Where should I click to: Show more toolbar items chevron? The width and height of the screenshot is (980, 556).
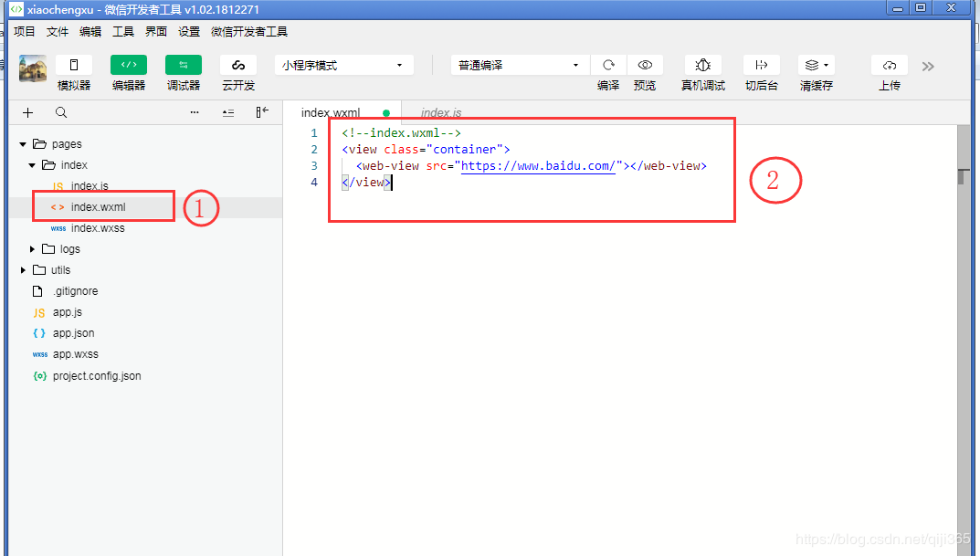(x=928, y=67)
